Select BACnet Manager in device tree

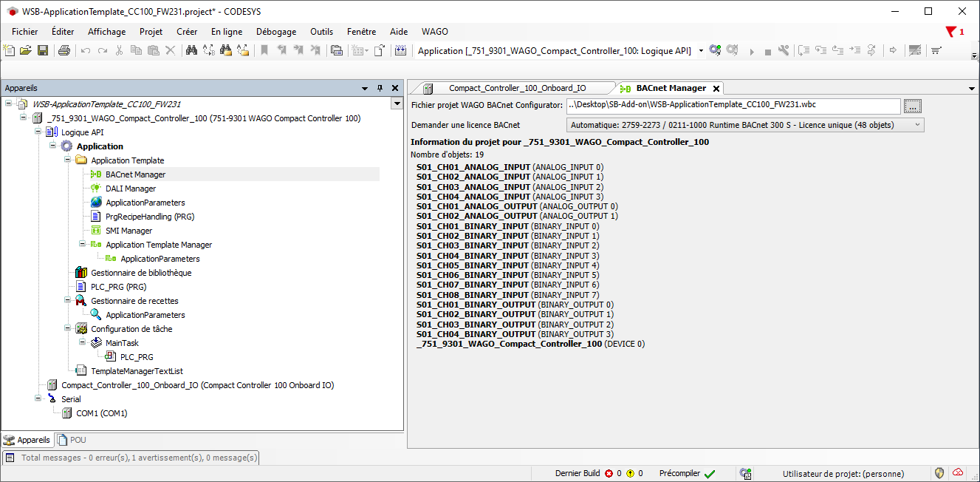(x=135, y=174)
